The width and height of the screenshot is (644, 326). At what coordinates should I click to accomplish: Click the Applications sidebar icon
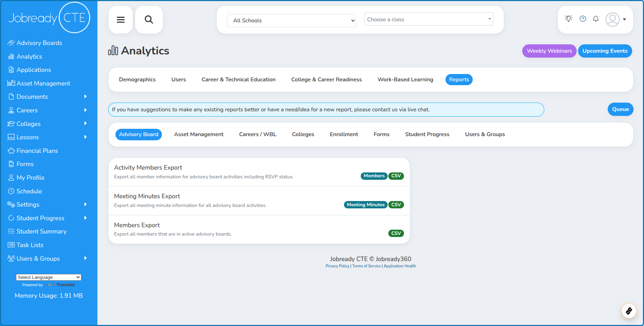[11, 70]
